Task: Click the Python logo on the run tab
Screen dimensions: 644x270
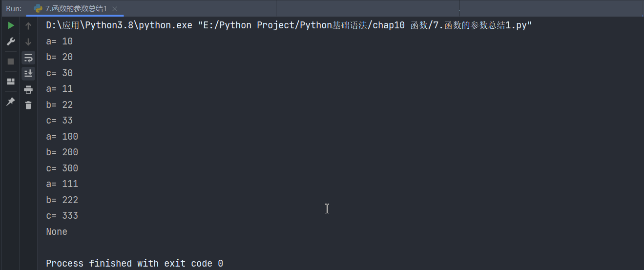Action: [38, 9]
